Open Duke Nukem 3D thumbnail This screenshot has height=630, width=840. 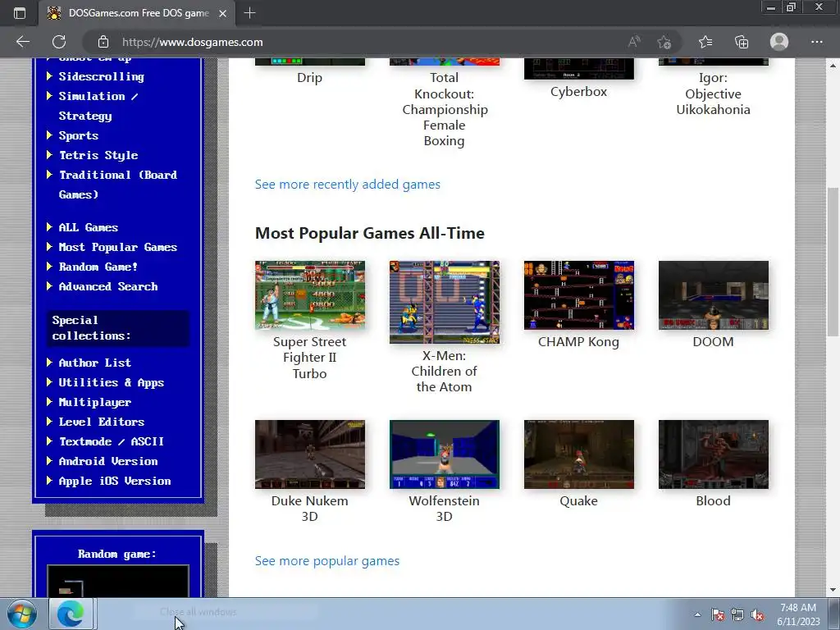click(x=310, y=454)
